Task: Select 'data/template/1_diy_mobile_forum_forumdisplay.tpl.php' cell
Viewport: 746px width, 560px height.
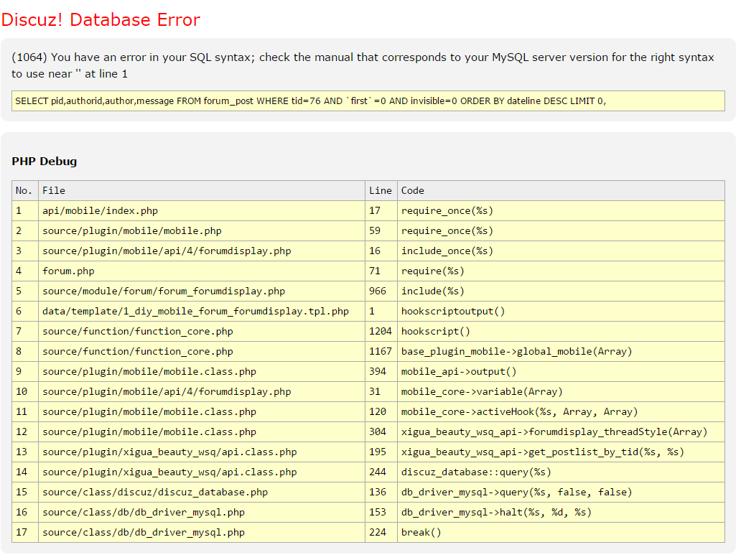Action: click(x=202, y=311)
